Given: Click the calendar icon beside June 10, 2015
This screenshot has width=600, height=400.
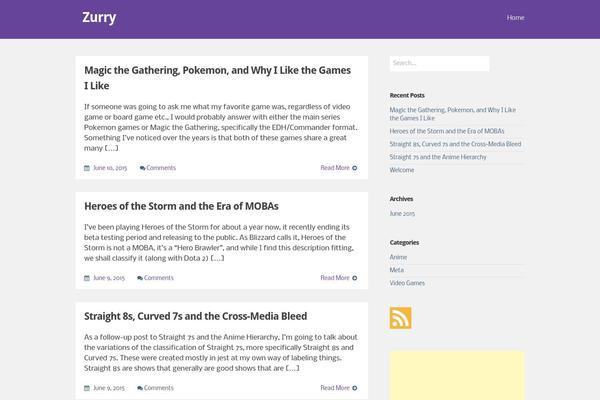Looking at the screenshot, I should [x=87, y=168].
